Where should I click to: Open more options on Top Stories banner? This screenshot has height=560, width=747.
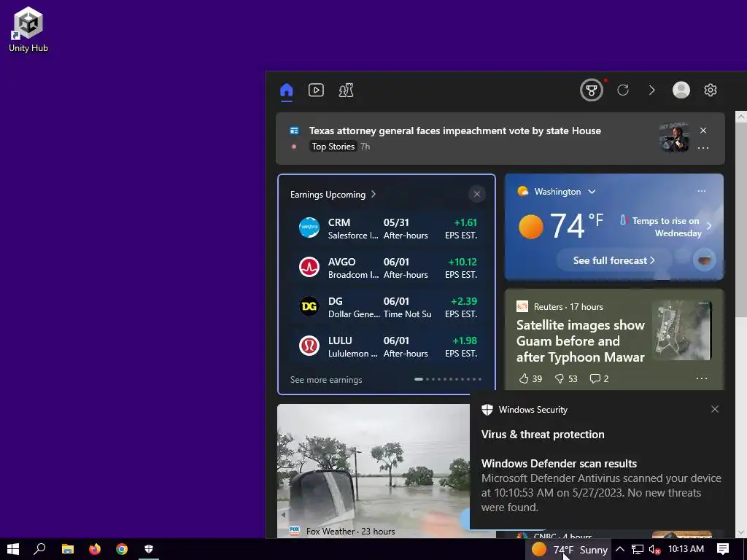point(703,148)
